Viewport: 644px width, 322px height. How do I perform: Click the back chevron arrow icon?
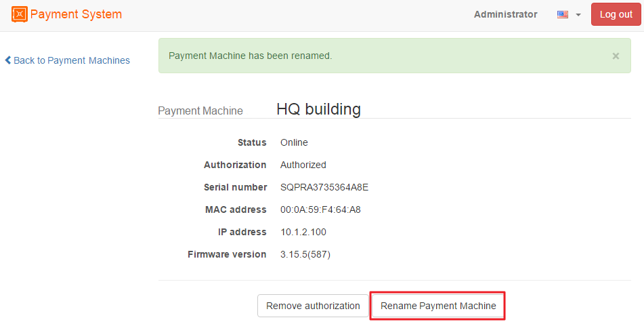[x=8, y=60]
